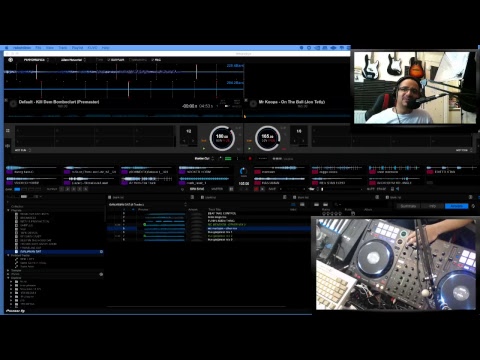Screen dimensions: 480x360
Task: Open the Apple menu
Action: [x=6, y=48]
